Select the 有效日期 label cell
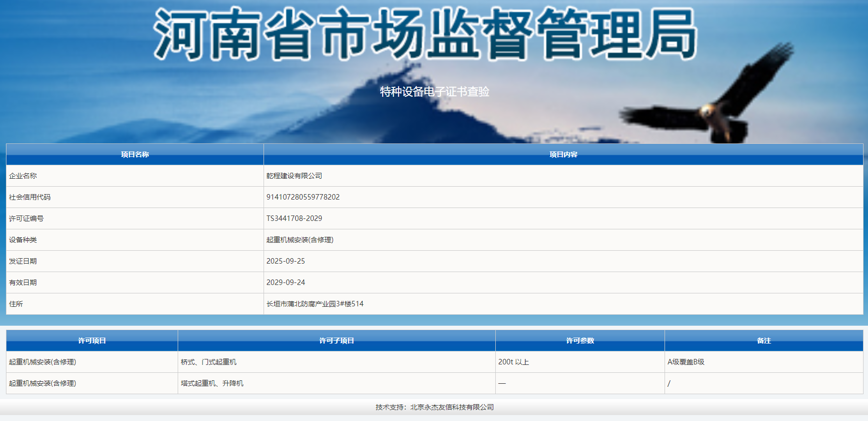 point(135,282)
